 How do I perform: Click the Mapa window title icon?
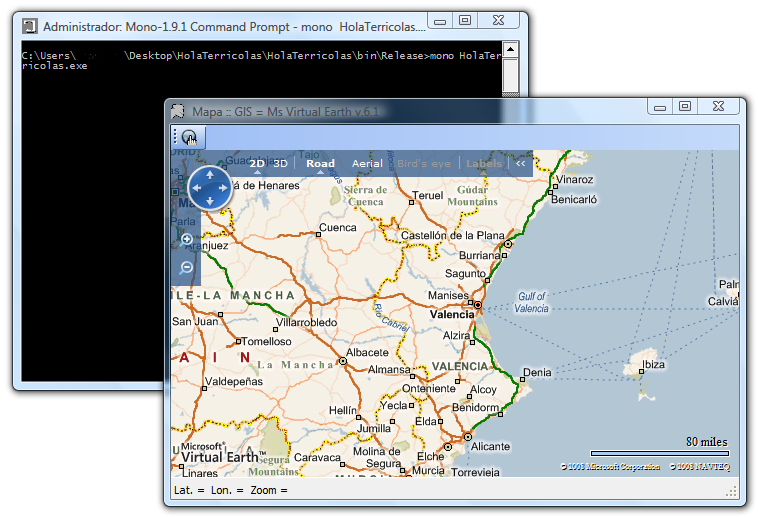(x=178, y=111)
